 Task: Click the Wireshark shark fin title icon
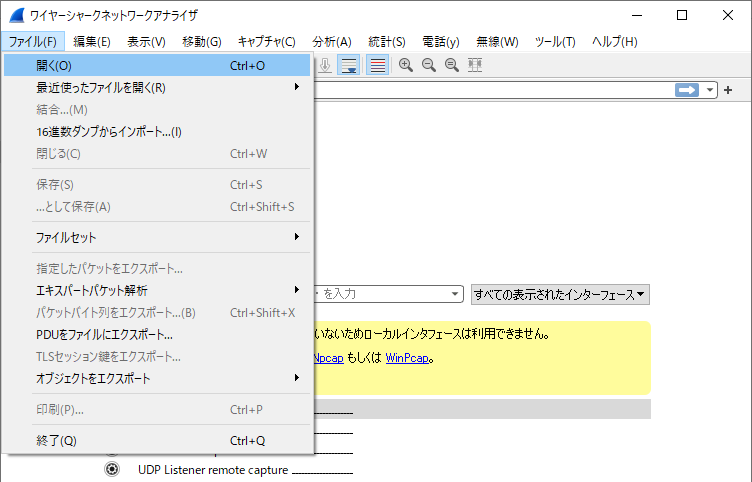pos(17,15)
